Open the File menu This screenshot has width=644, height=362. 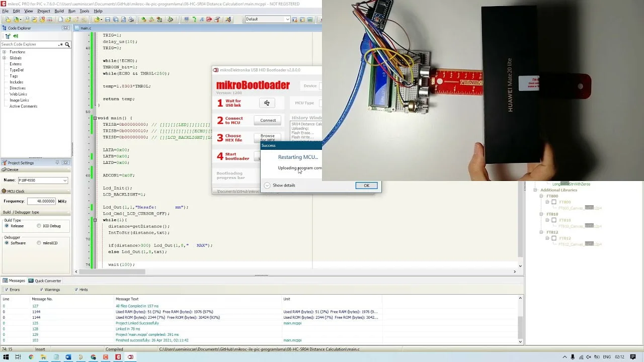[x=5, y=11]
